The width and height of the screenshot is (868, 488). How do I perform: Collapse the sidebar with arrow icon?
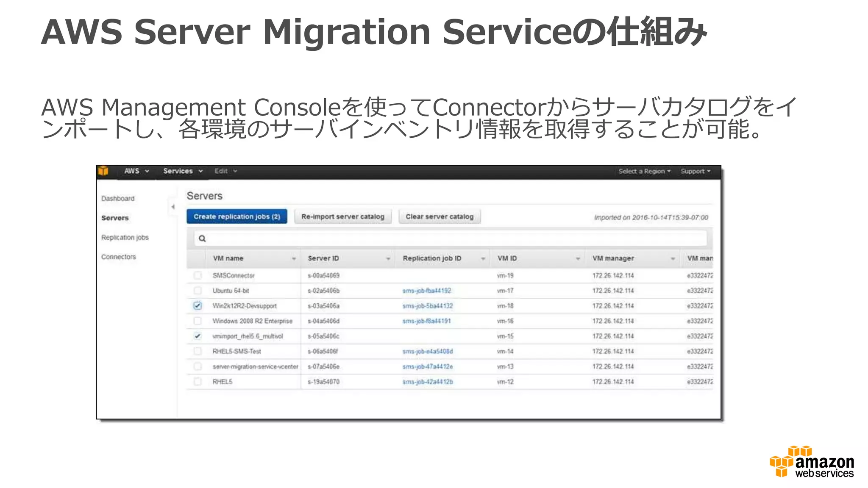tap(173, 207)
